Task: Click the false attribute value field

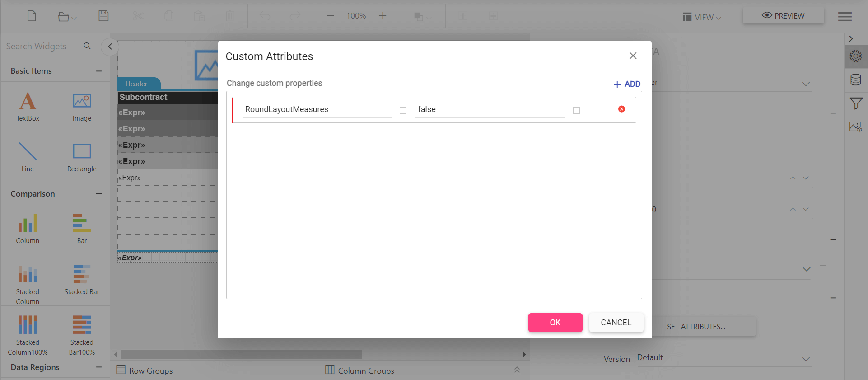Action: [x=489, y=109]
